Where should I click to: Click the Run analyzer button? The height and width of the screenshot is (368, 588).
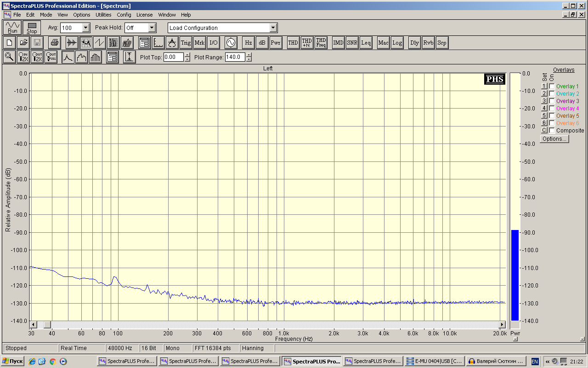pos(12,28)
